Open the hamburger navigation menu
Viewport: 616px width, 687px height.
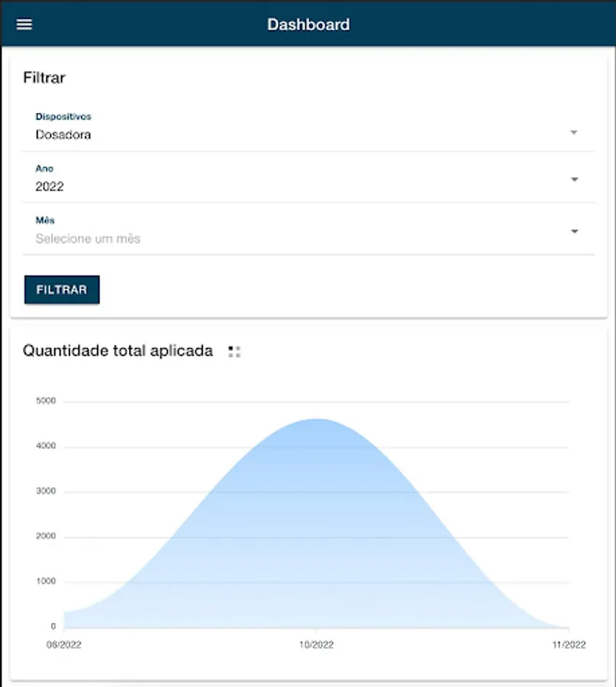pyautogui.click(x=24, y=24)
